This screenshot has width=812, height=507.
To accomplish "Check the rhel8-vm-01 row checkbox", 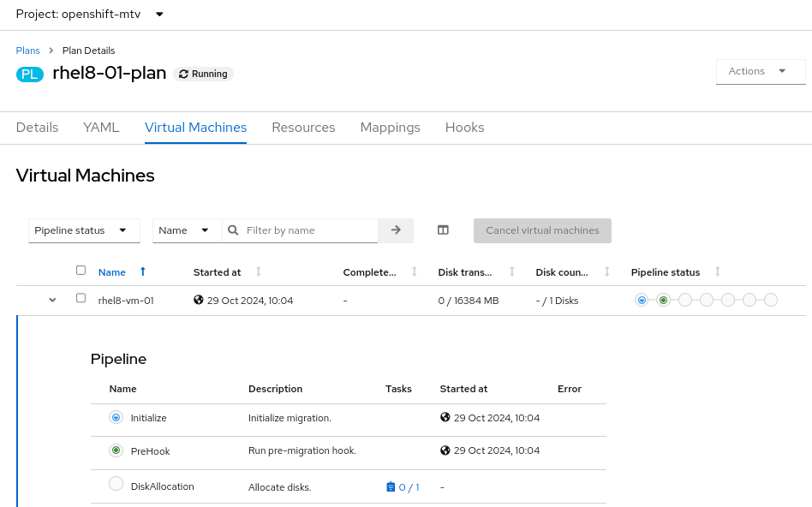I will click(x=81, y=298).
